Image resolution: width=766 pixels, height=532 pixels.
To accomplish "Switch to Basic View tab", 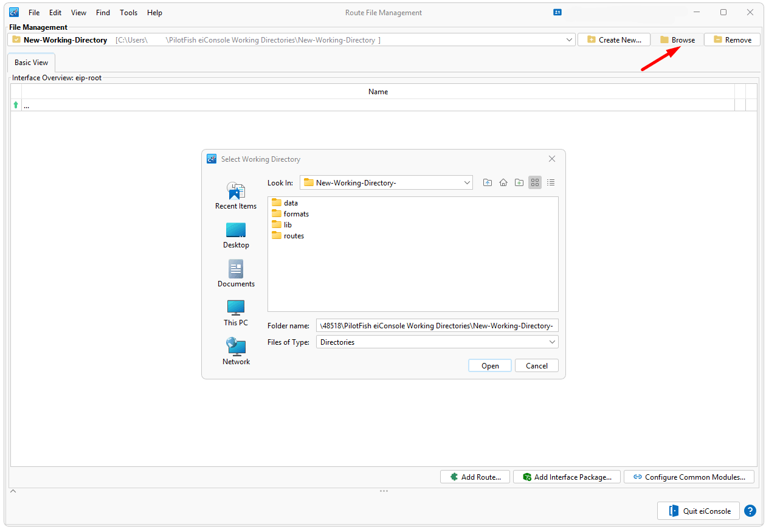I will [x=32, y=63].
